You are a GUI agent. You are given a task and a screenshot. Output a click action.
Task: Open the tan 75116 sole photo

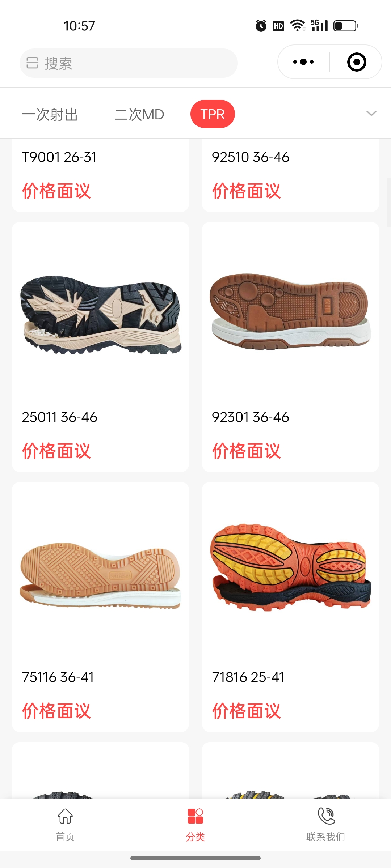[100, 575]
